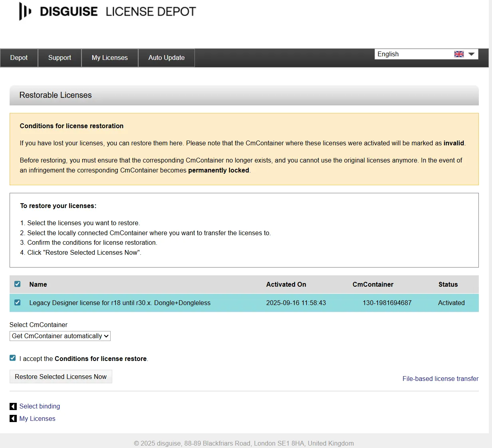The width and height of the screenshot is (492, 448).
Task: Open the Support menu item
Action: click(x=60, y=57)
